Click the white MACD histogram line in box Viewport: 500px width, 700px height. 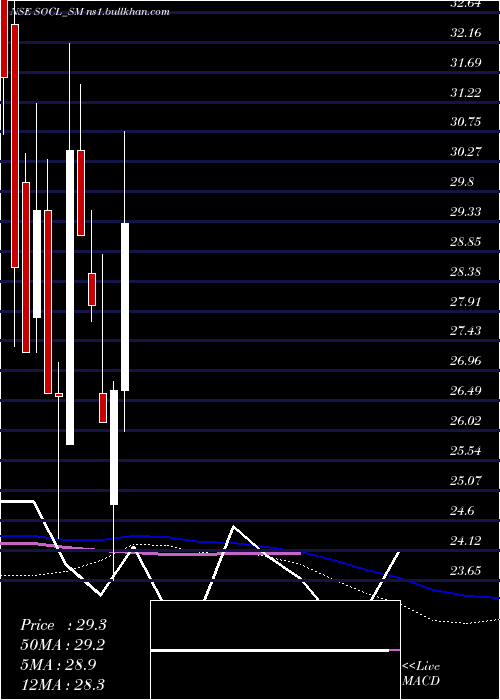270,651
